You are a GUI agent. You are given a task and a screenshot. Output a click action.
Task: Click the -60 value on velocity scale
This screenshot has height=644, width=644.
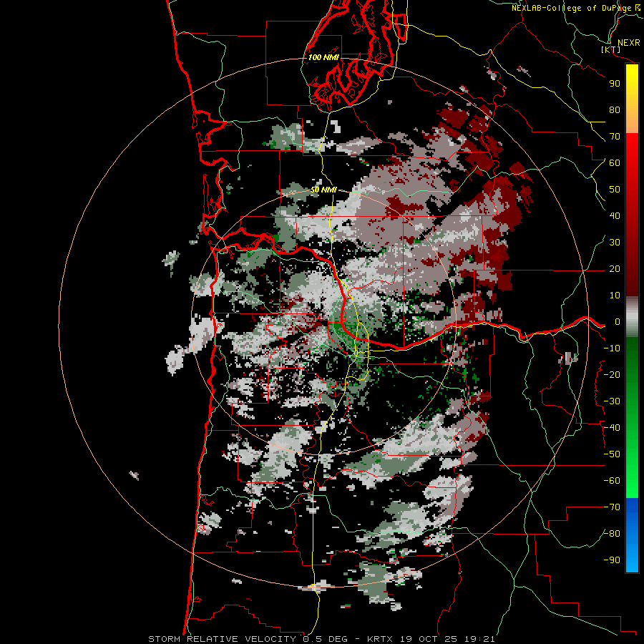point(612,481)
